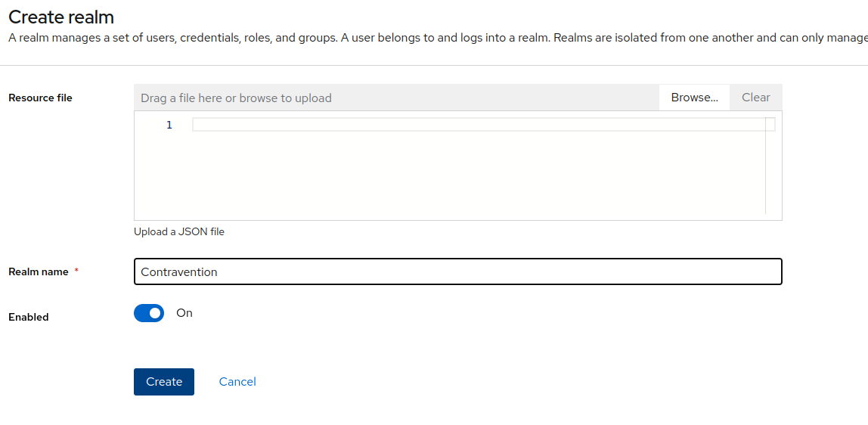Screen dimensions: 868x425
Task: Click the 'Realm name' label
Action: pyautogui.click(x=39, y=271)
